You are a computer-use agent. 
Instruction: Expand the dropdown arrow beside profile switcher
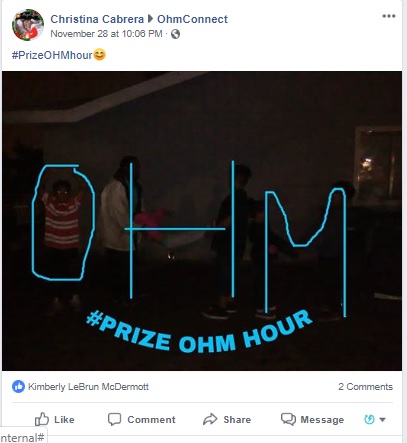coord(383,420)
